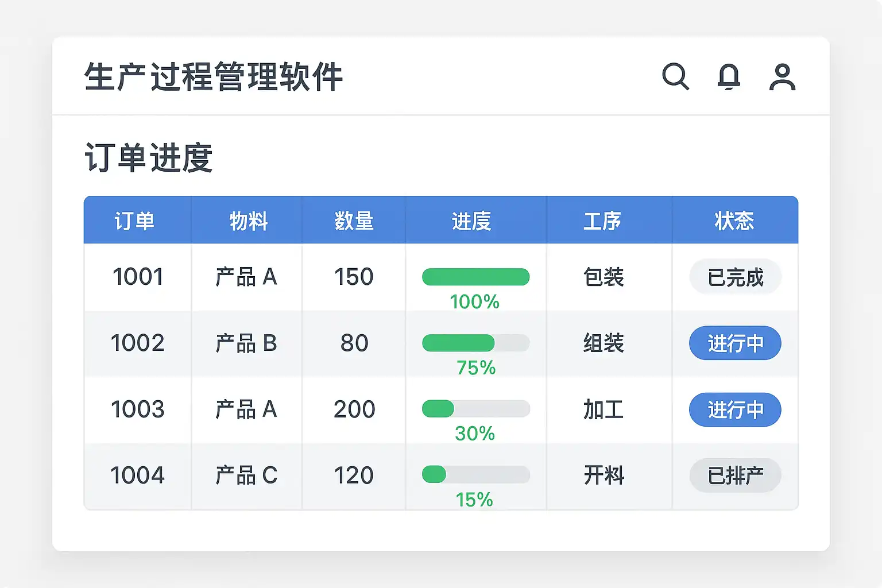Click the 75% progress bar
882x588 pixels.
coord(475,343)
